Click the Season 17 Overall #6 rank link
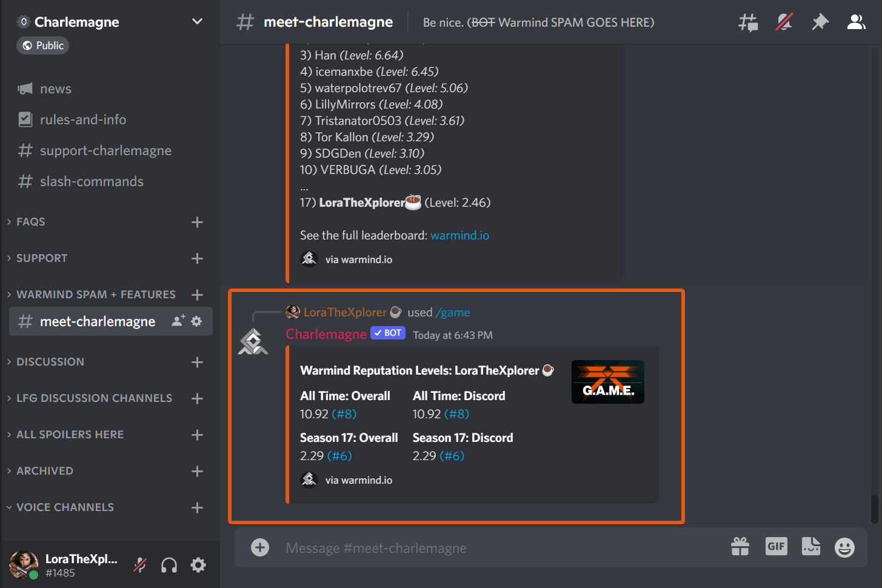This screenshot has width=882, height=588. 339,456
